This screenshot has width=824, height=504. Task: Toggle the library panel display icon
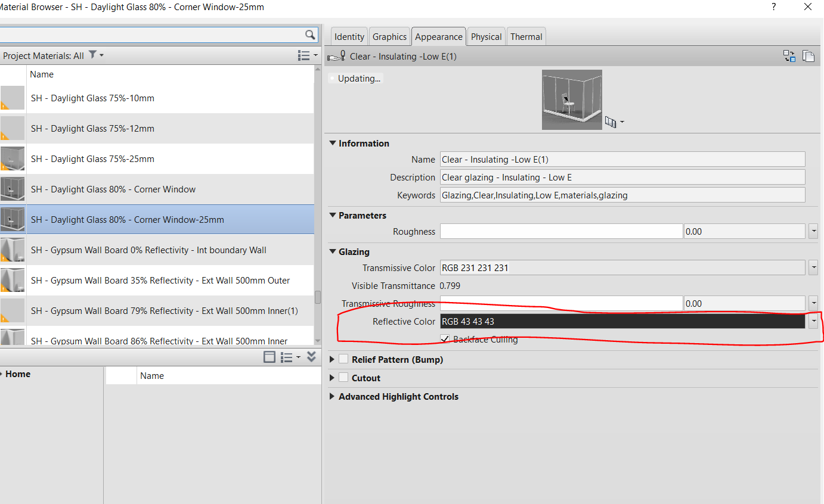pyautogui.click(x=269, y=357)
